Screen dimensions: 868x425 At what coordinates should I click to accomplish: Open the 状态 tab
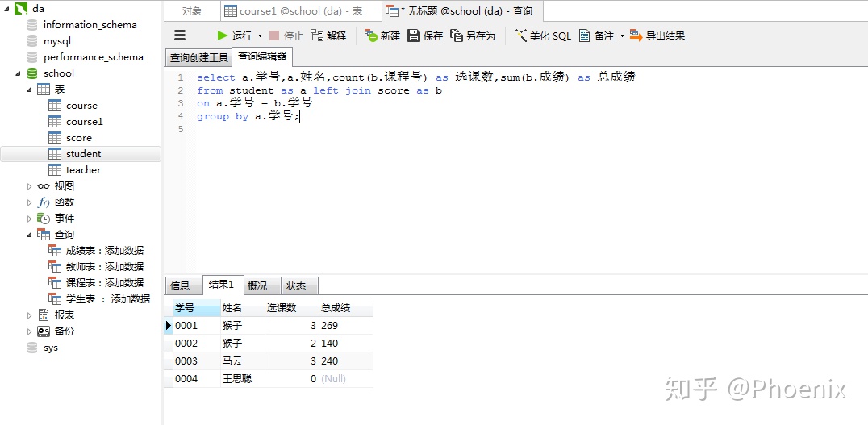[299, 285]
